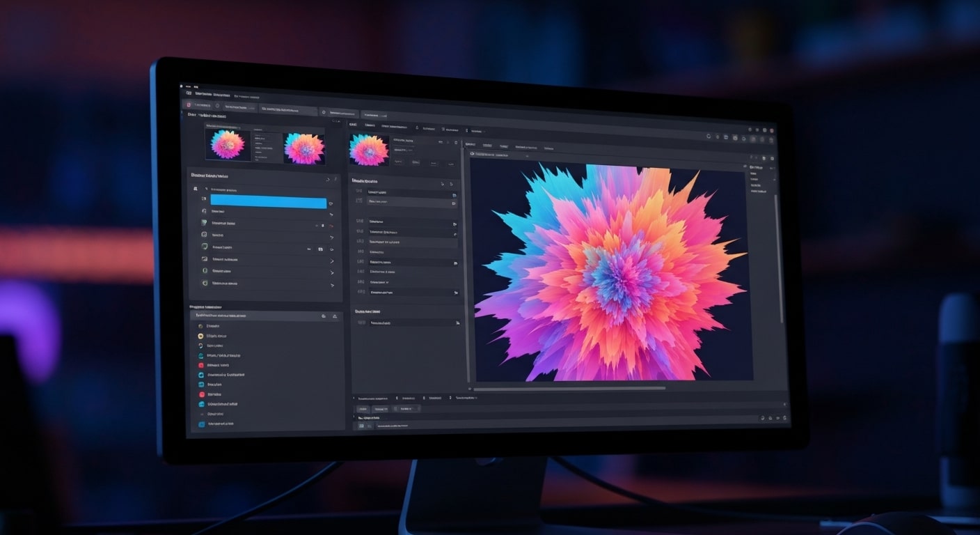
Task: Toggle the eye visibility icon next to the blue bar
Action: coord(331,203)
